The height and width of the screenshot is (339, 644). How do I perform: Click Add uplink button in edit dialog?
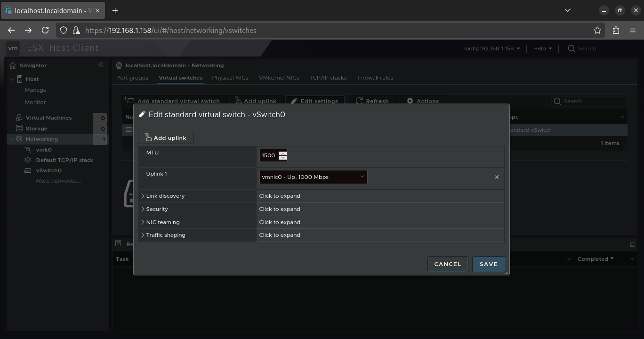pos(166,138)
